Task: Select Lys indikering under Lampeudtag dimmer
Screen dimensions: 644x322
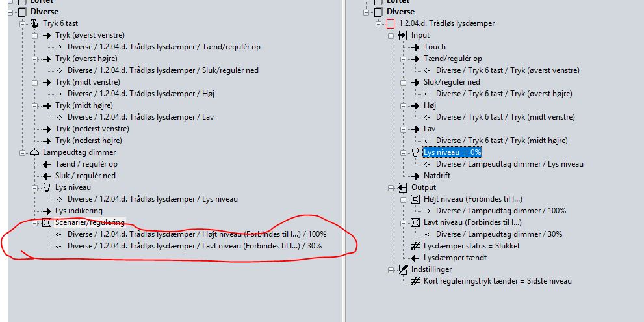Action: click(79, 211)
